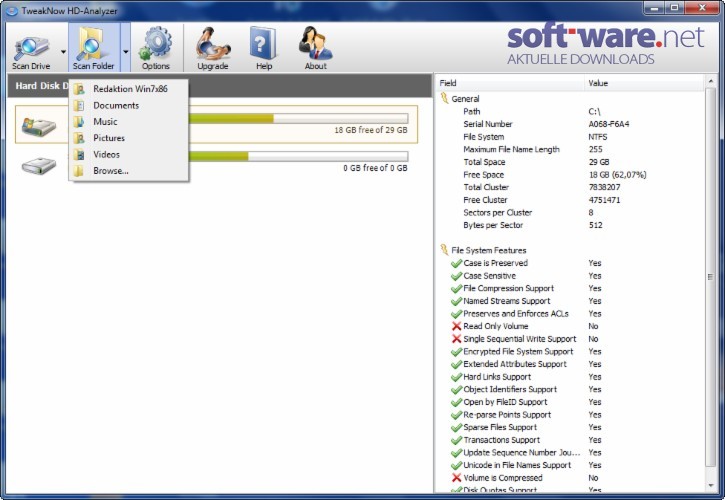Viewport: 725px width, 500px height.
Task: Select the Total Space row
Action: pyautogui.click(x=570, y=162)
